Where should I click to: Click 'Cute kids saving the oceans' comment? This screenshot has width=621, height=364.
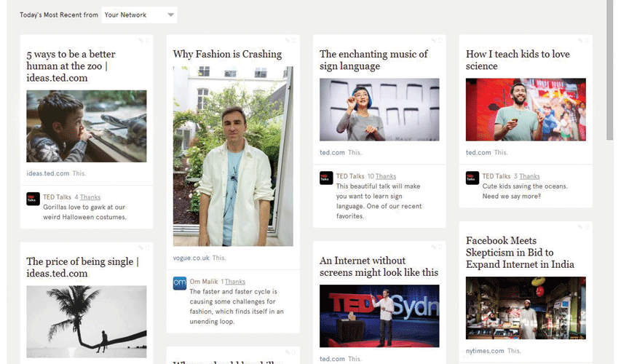(x=525, y=191)
